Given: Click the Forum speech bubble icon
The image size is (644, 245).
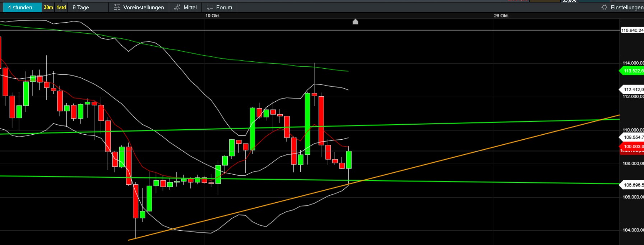Looking at the screenshot, I should pos(210,8).
